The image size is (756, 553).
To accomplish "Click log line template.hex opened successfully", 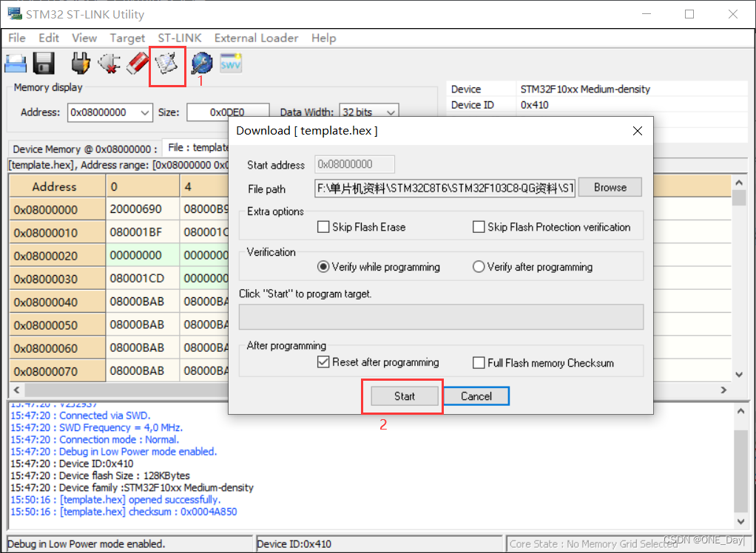I will [115, 500].
